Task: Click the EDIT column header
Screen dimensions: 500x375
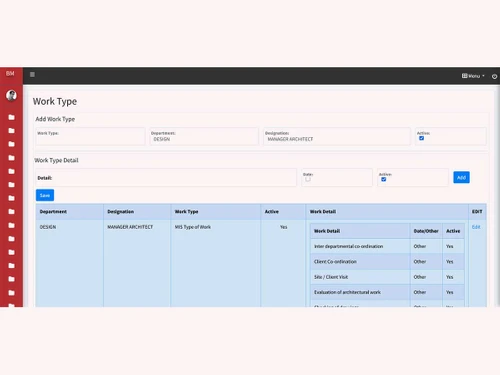Action: click(x=477, y=212)
